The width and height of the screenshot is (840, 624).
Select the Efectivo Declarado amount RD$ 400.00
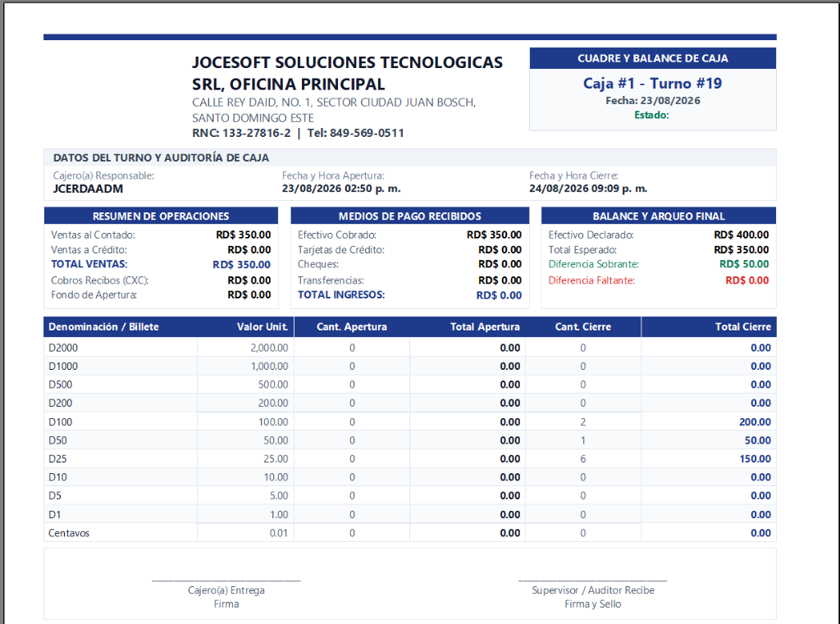click(x=742, y=235)
